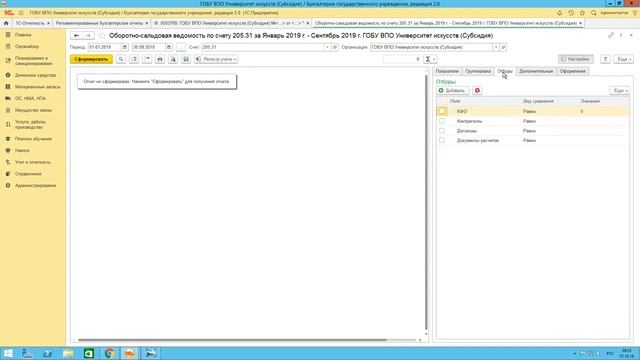Click Равно in the Контрагенты row
This screenshot has height=360, width=640.
click(529, 121)
